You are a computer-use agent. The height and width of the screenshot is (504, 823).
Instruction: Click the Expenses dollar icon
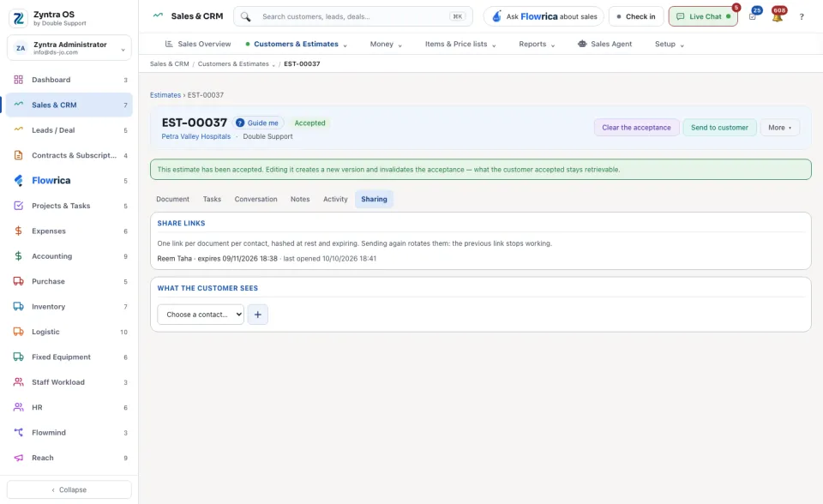pyautogui.click(x=18, y=231)
